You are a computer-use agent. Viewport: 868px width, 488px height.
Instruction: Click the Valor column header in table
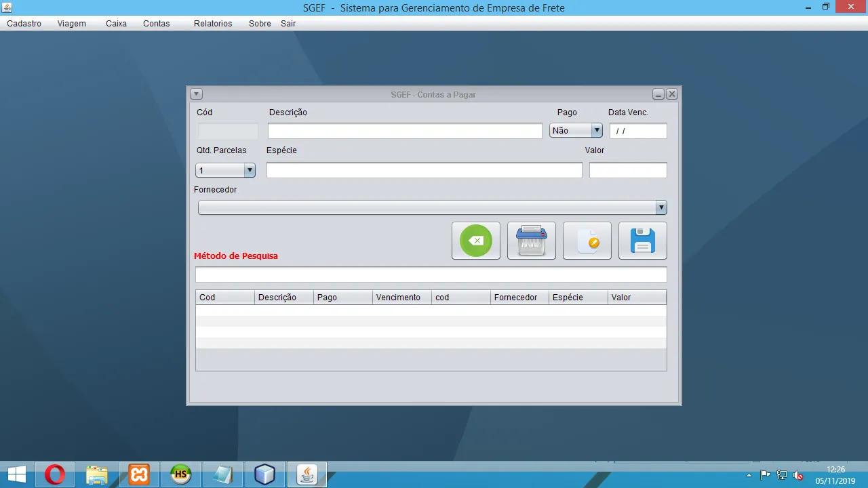[637, 298]
